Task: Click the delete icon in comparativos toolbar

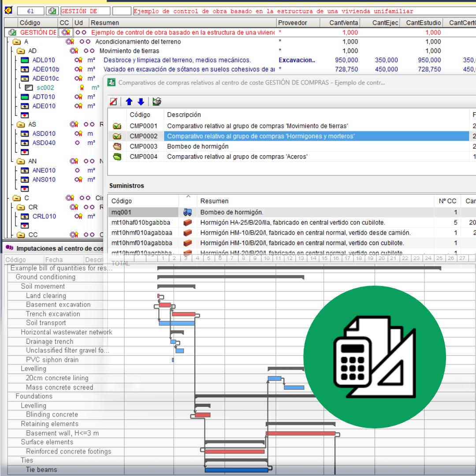Action: click(114, 102)
